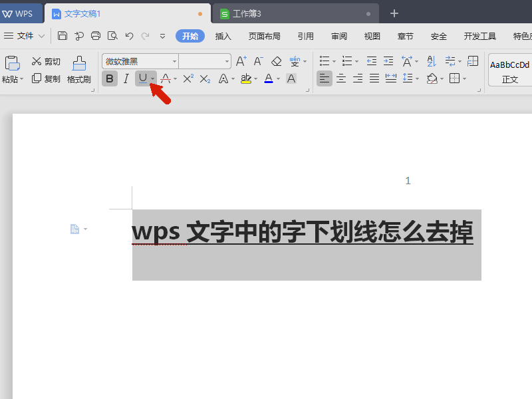Open the Pinyin Guide tool
Viewport: 532px width, 399px height.
295,61
